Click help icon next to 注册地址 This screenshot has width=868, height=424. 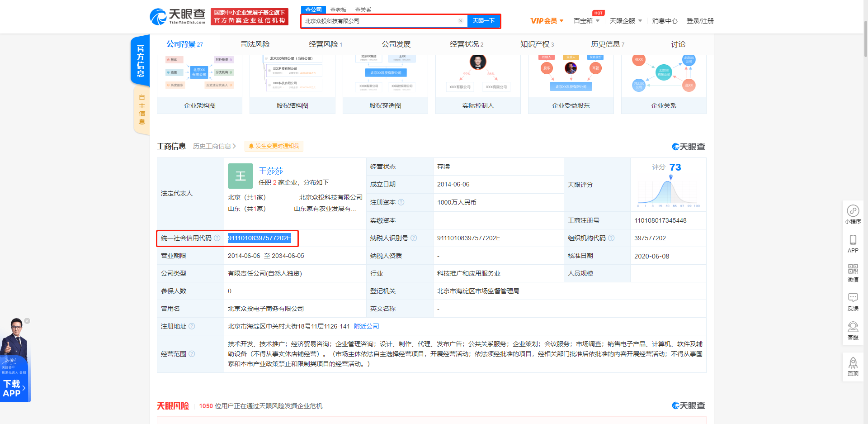(192, 326)
